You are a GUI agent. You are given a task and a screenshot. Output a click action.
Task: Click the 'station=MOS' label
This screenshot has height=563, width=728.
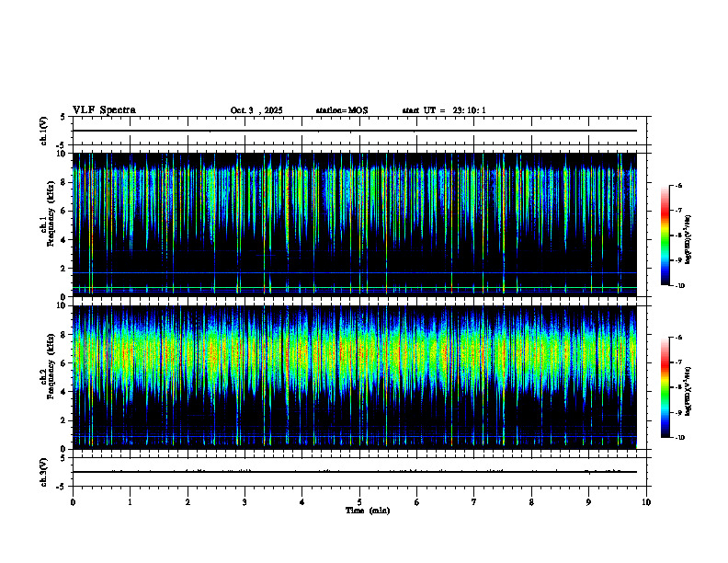click(342, 110)
